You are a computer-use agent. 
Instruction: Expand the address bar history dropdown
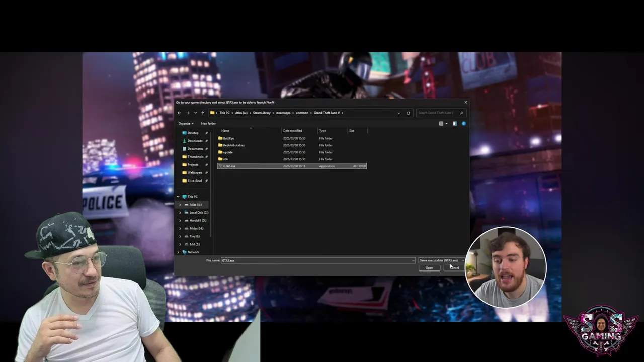click(x=399, y=113)
